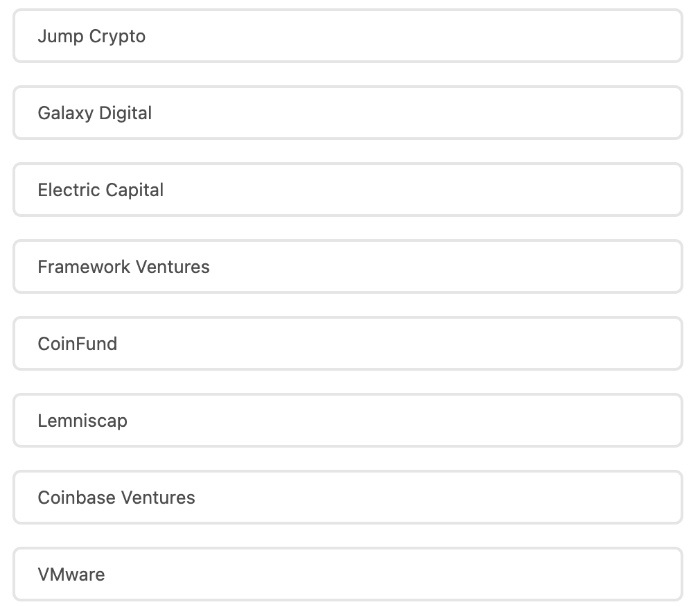This screenshot has height=607, width=700.
Task: Click the 'Galaxy Digital' text label
Action: click(94, 113)
